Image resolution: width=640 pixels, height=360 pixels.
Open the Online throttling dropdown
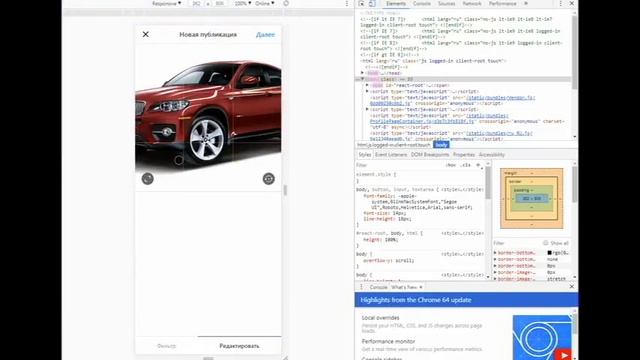tap(264, 4)
